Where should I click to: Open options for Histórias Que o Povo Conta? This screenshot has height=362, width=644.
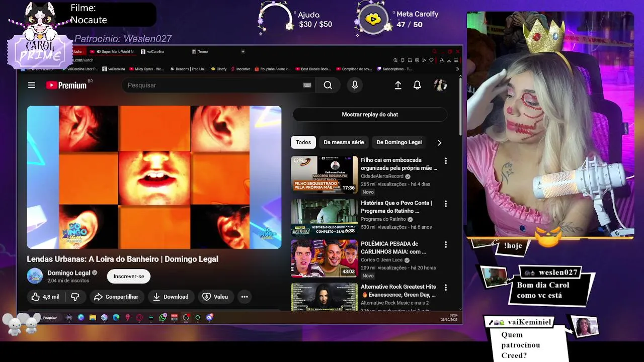point(445,204)
